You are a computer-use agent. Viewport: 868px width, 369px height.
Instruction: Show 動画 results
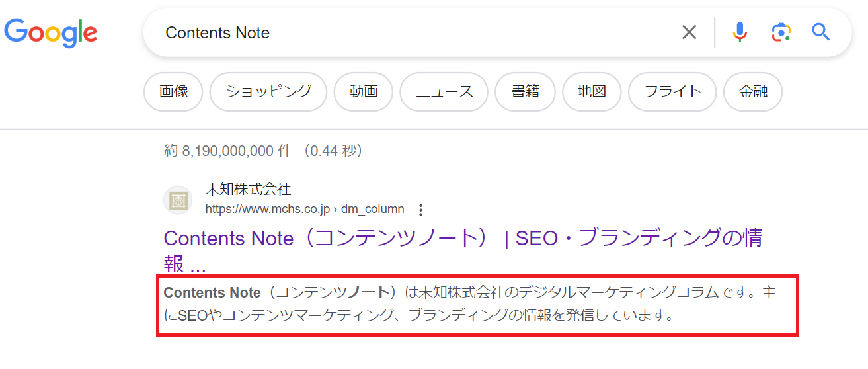(x=364, y=92)
